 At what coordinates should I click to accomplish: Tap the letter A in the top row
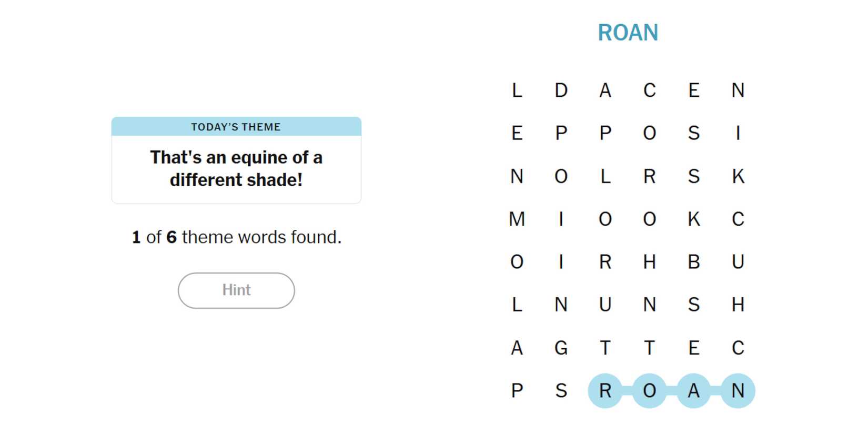pyautogui.click(x=605, y=90)
